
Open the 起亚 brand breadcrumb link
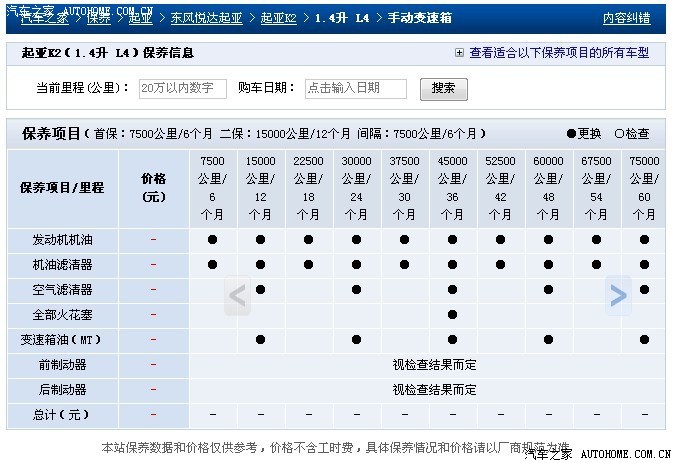141,18
